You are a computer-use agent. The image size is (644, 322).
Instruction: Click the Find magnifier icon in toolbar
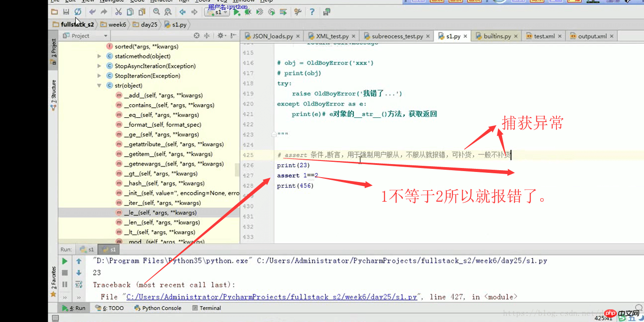[x=156, y=12]
